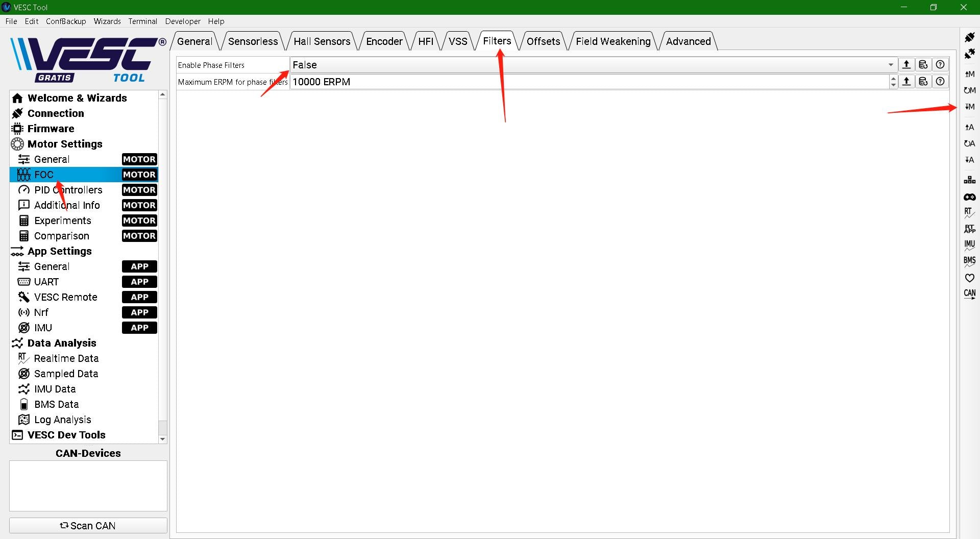Open the Hall Sensors tab
980x539 pixels.
click(322, 41)
